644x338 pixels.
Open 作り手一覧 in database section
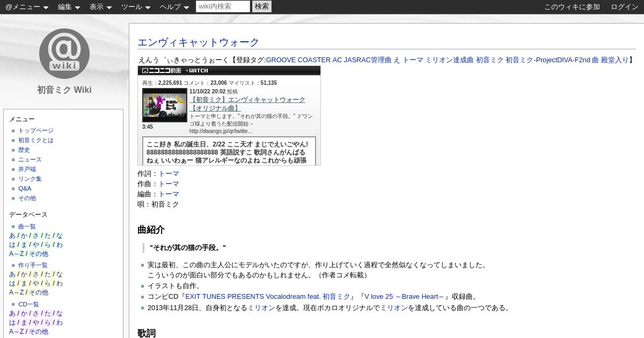click(x=33, y=265)
